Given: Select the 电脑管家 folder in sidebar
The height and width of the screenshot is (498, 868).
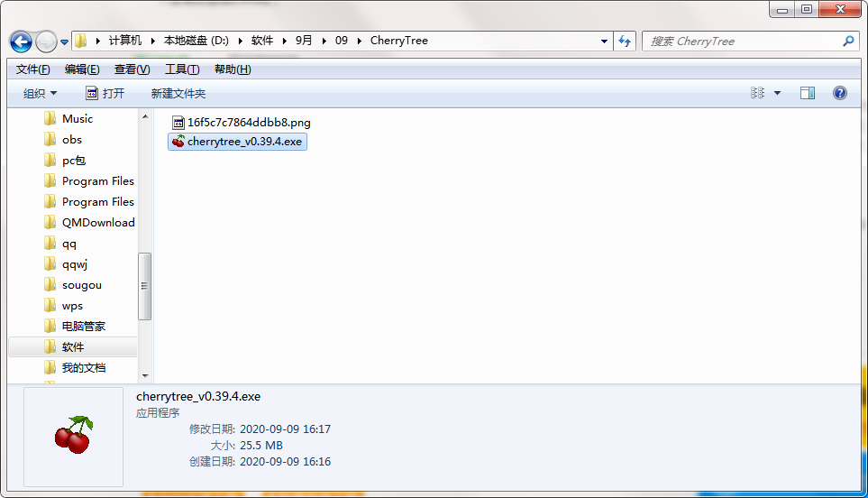Looking at the screenshot, I should 84,327.
